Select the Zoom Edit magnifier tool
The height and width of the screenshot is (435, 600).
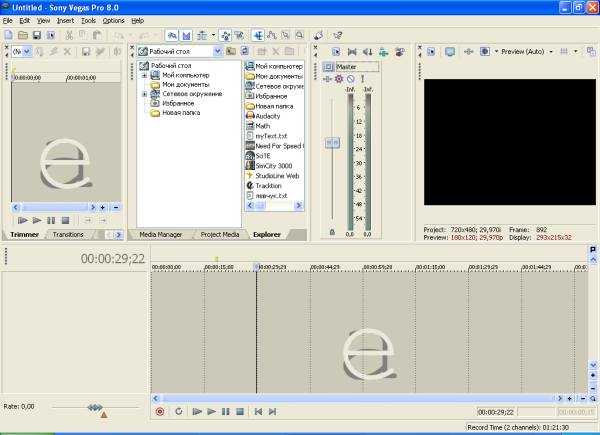pos(299,36)
